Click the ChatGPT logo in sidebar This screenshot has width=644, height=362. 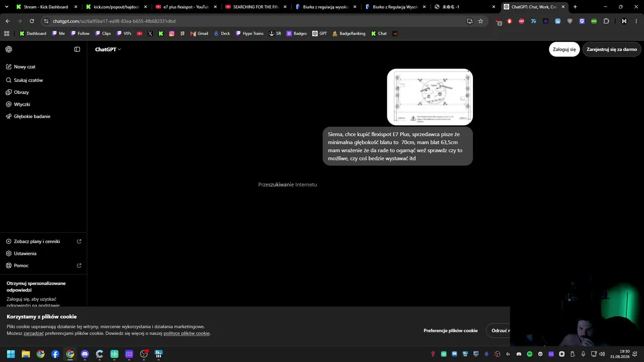(9, 49)
